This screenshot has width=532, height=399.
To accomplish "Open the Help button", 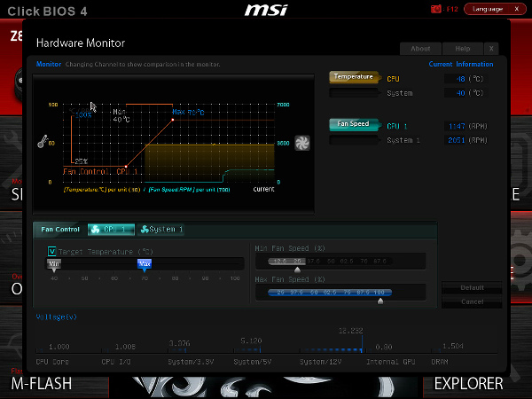I will tap(463, 49).
